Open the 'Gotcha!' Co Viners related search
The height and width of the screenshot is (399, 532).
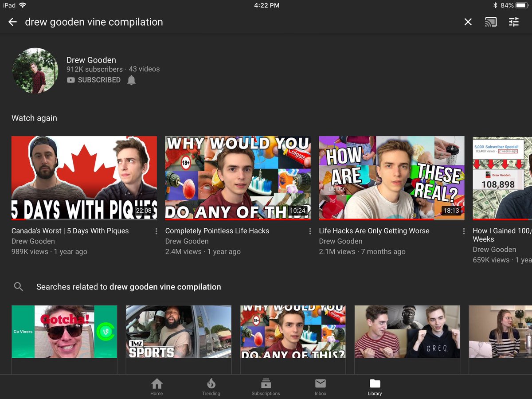pos(64,332)
